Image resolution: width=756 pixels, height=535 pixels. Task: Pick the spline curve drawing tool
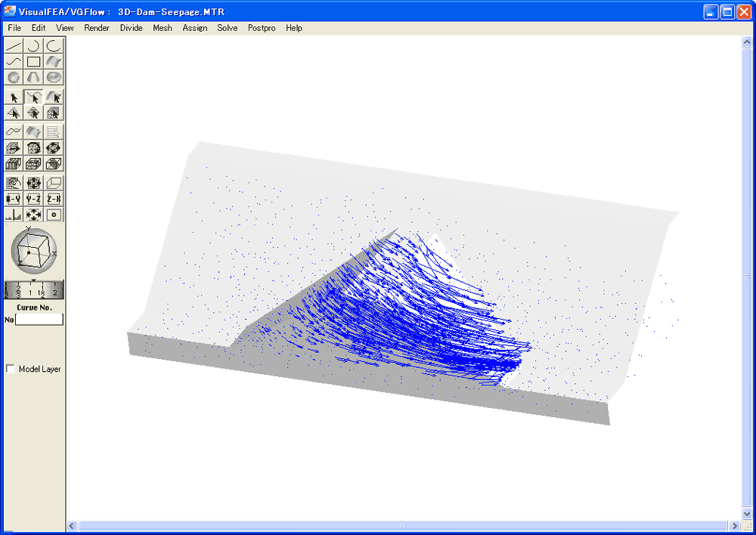[14, 61]
